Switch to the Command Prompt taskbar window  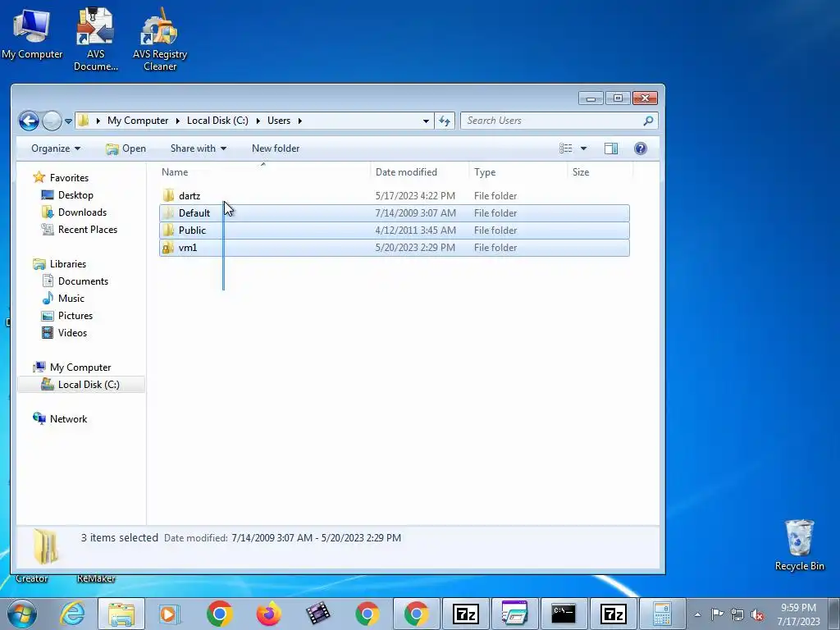click(564, 614)
